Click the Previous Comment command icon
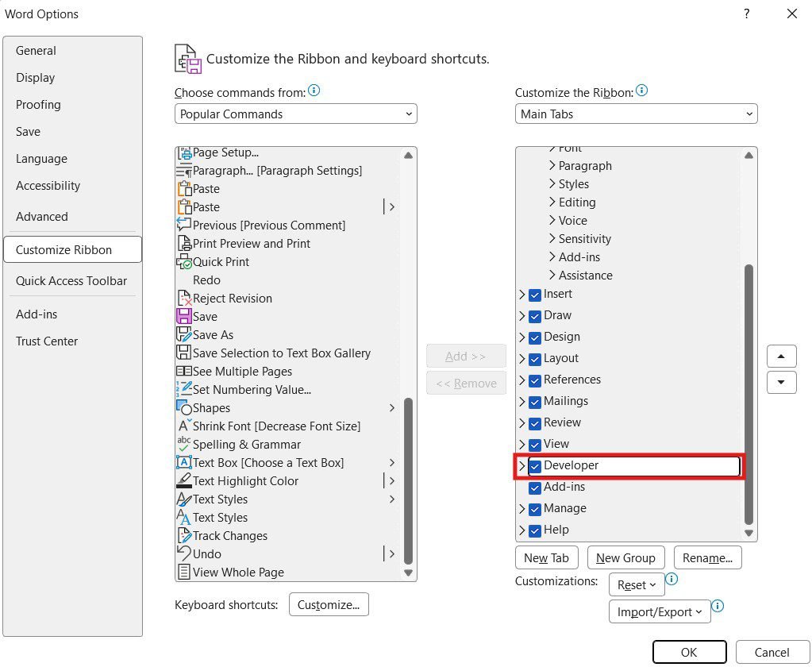This screenshot has width=812, height=667. (x=184, y=226)
